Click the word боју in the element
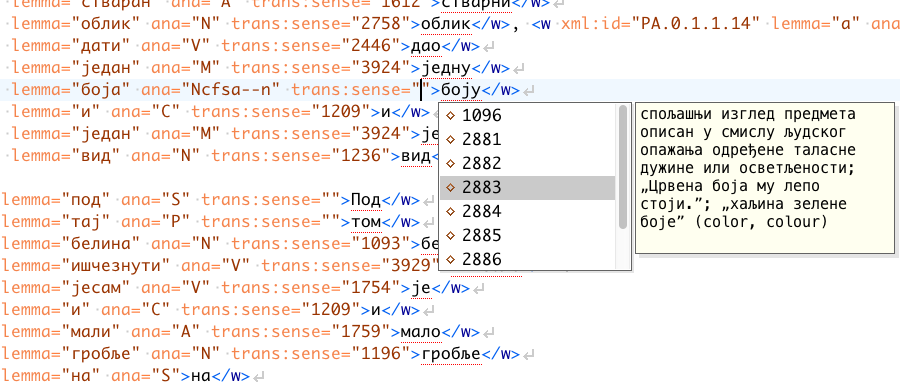Viewport: 900px width, 386px height. pos(460,90)
